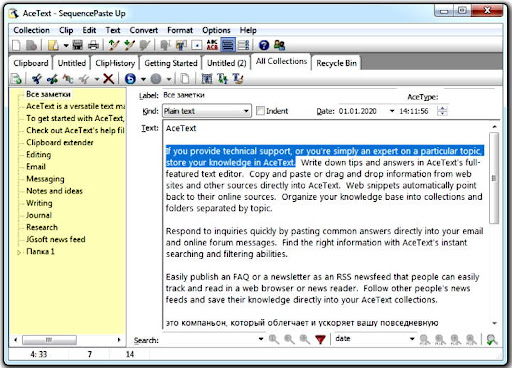512x368 pixels.
Task: Select the 'Journal' clip
Action: 39,215
